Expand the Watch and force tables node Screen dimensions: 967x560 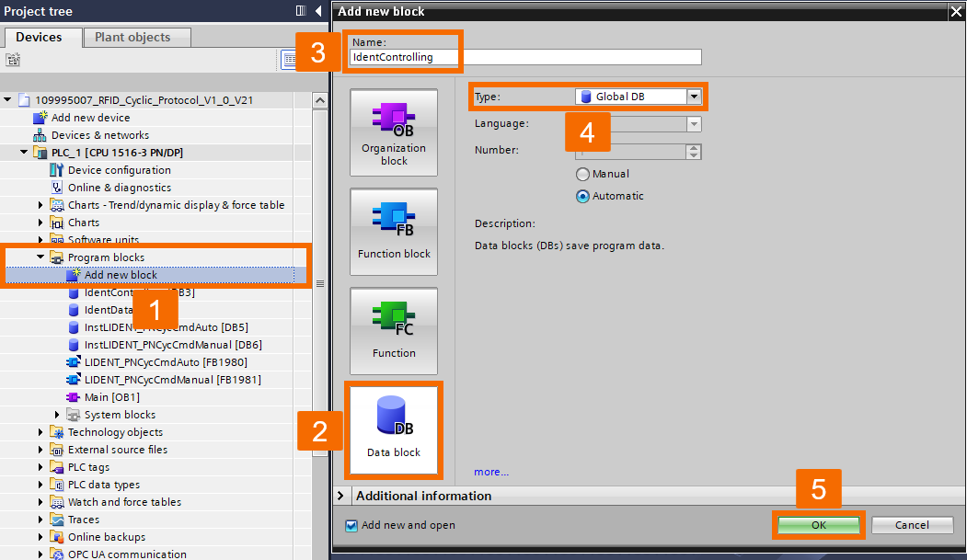point(40,502)
